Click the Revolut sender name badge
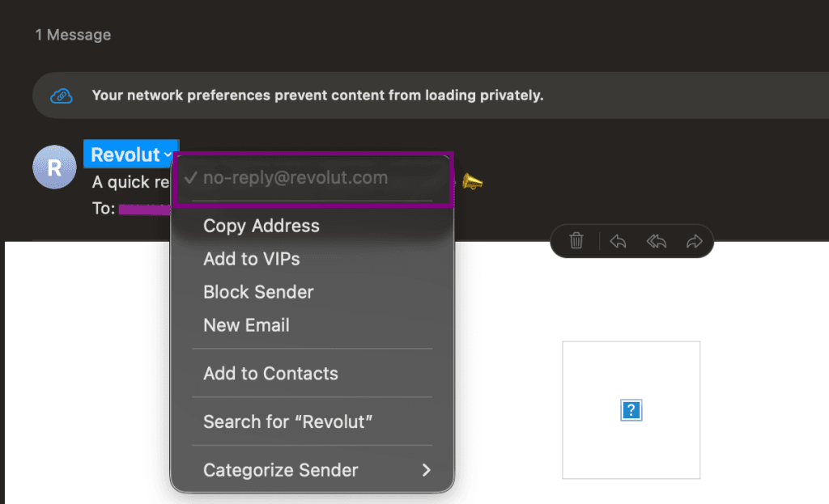This screenshot has height=504, width=829. [125, 154]
